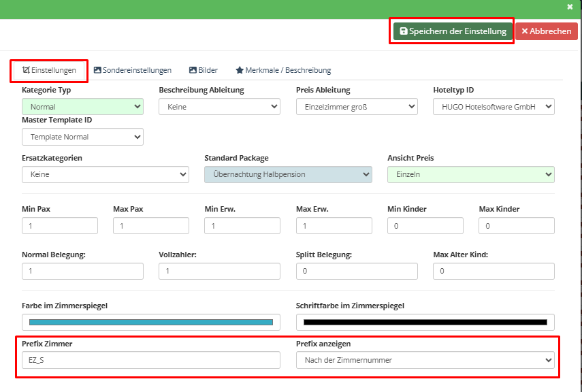Expand the Prefix anzeigen dropdown
The image size is (582, 392).
click(425, 360)
